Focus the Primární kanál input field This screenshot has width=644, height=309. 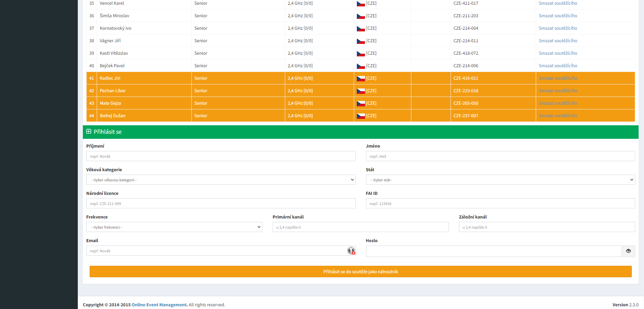tap(361, 227)
